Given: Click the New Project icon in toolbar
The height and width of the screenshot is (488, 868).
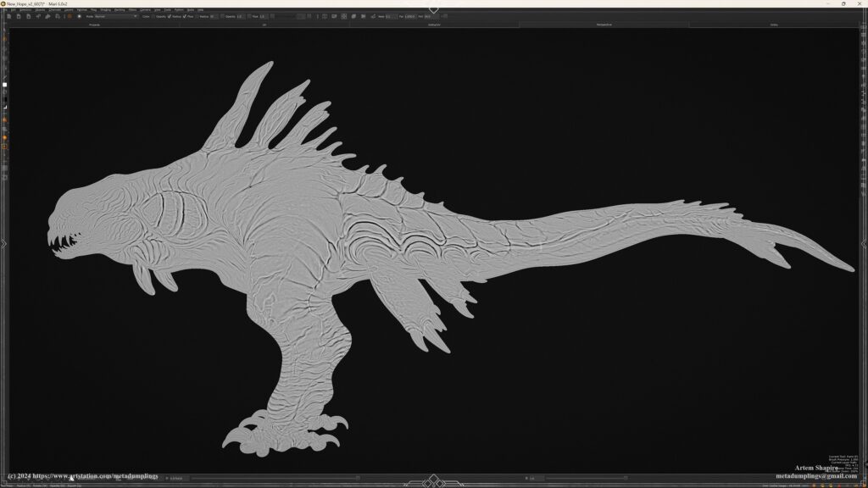Looking at the screenshot, I should coord(8,16).
